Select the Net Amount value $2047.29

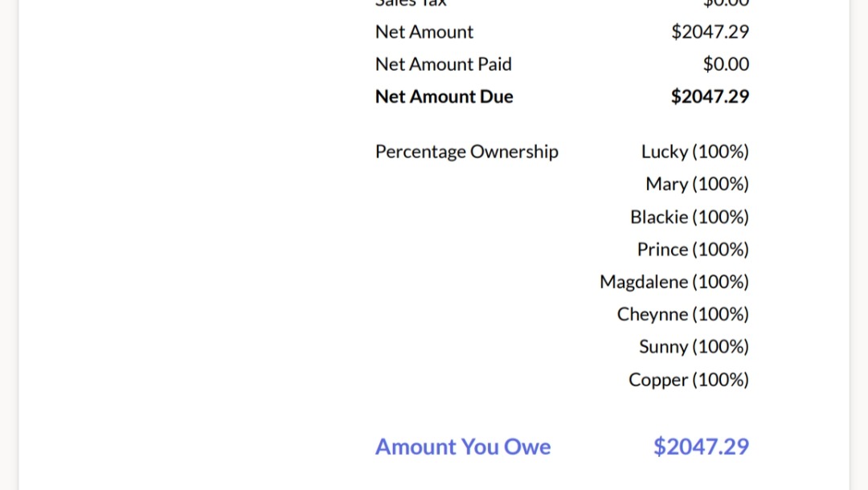click(710, 32)
